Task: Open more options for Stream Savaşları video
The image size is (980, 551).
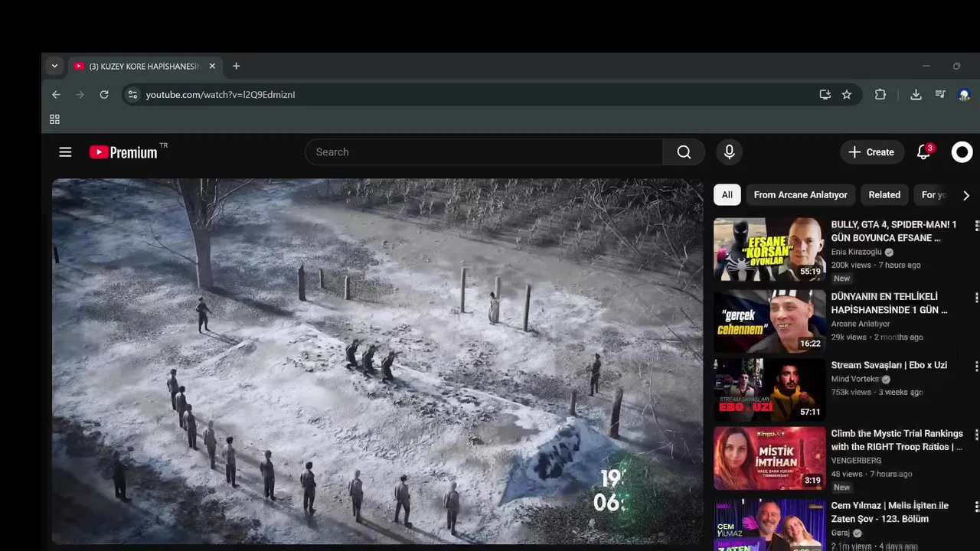Action: click(x=976, y=367)
